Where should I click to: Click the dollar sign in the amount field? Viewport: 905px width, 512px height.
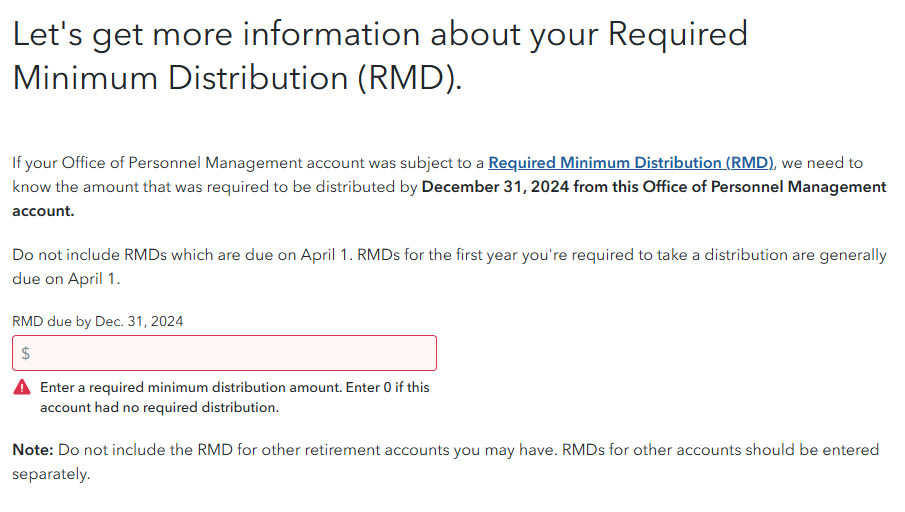(25, 353)
